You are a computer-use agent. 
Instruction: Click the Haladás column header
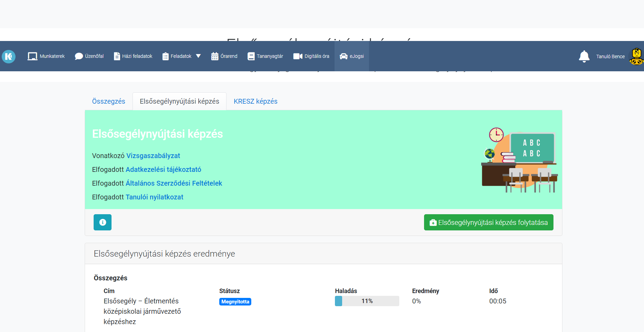pos(346,291)
